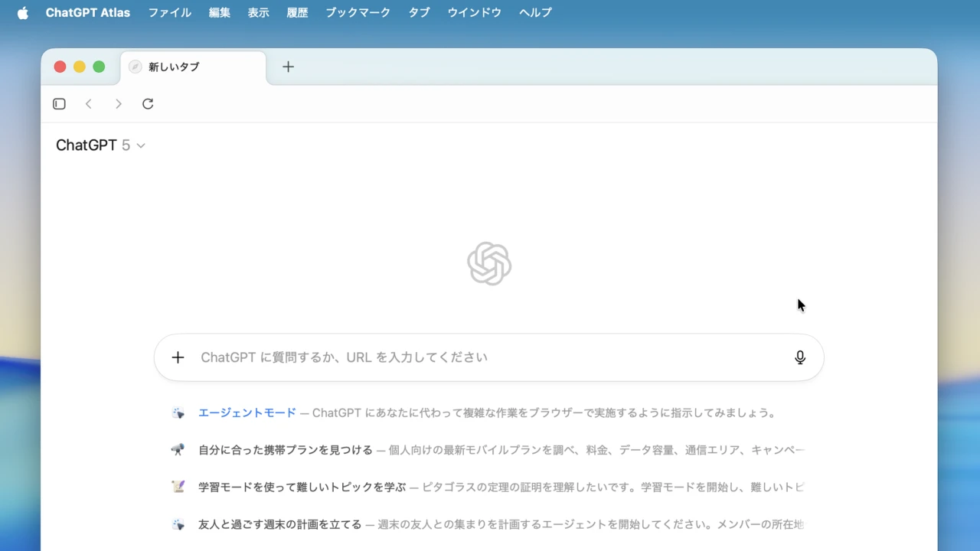
Task: Click the エージェントモード suggestion link
Action: pyautogui.click(x=247, y=412)
